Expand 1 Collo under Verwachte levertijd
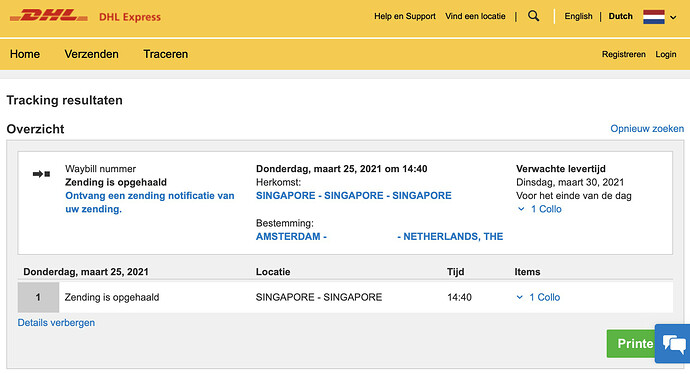This screenshot has height=374, width=690. [x=540, y=209]
